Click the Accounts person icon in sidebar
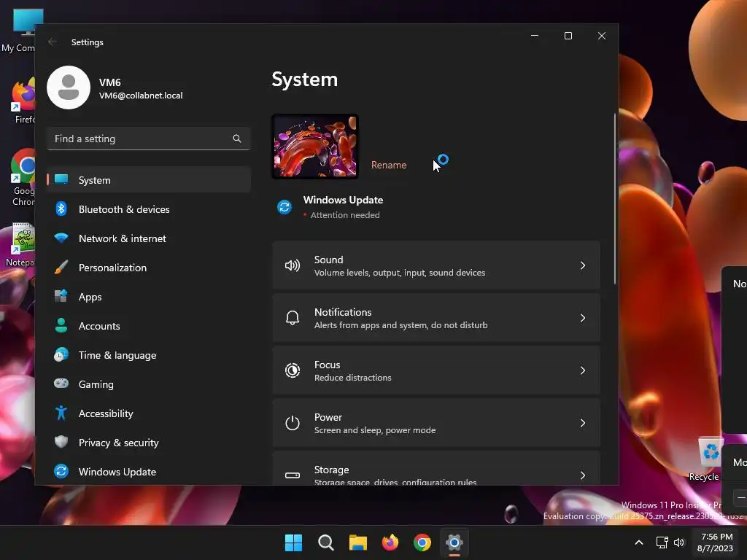The image size is (747, 560). 61,325
